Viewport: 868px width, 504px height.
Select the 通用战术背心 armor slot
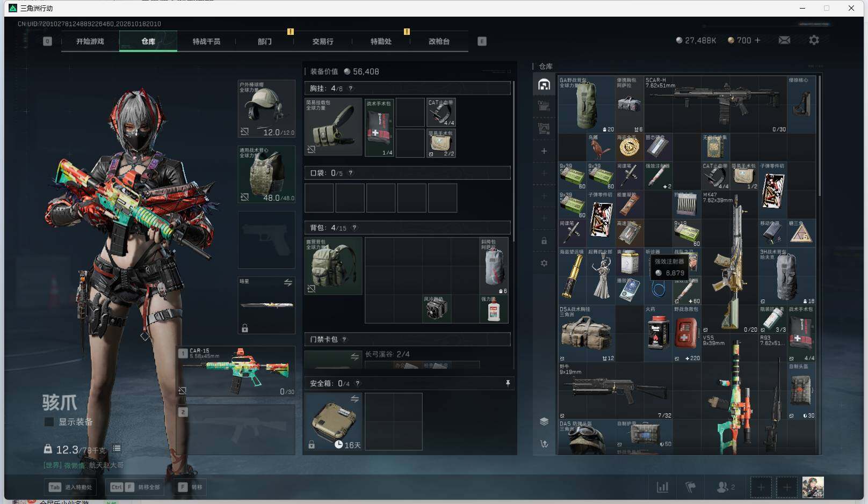266,174
